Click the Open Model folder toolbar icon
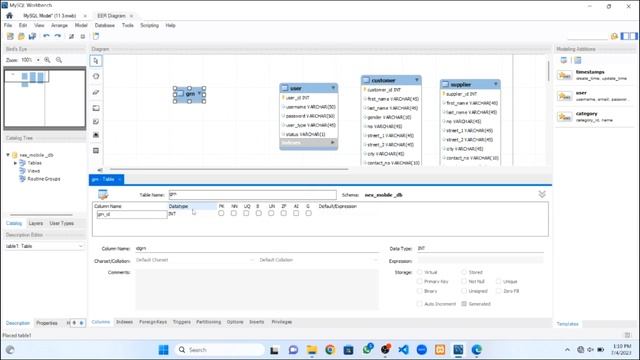 (x=21, y=36)
